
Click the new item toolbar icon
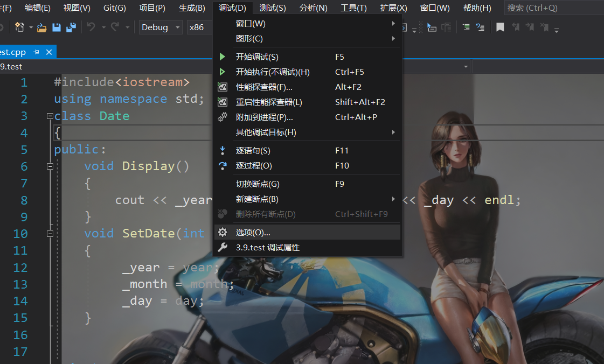[19, 28]
